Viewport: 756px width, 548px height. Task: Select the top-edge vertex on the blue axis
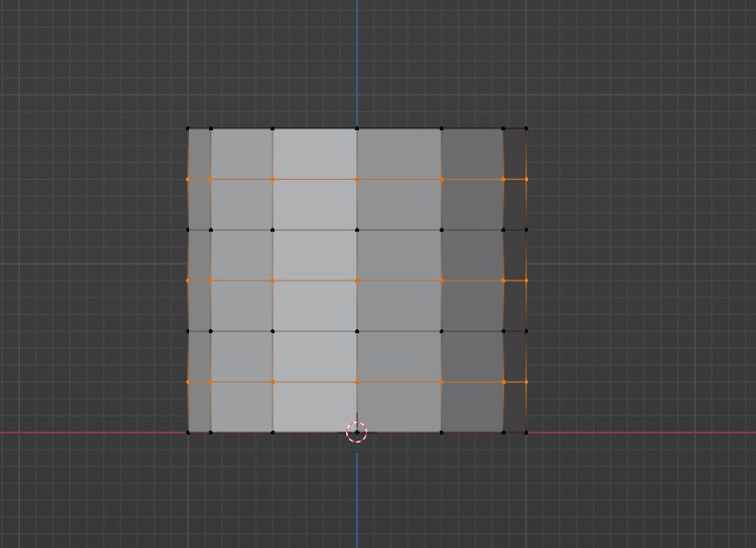click(x=357, y=128)
